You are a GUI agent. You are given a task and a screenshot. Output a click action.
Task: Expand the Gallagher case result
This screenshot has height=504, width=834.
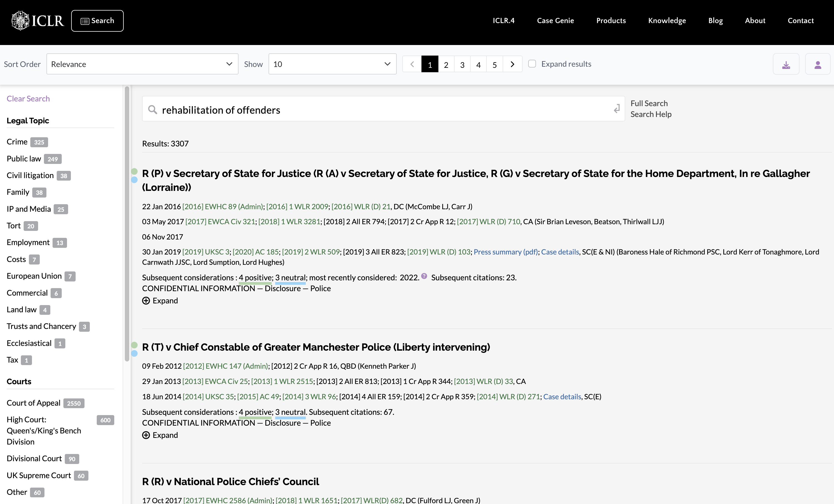click(160, 300)
